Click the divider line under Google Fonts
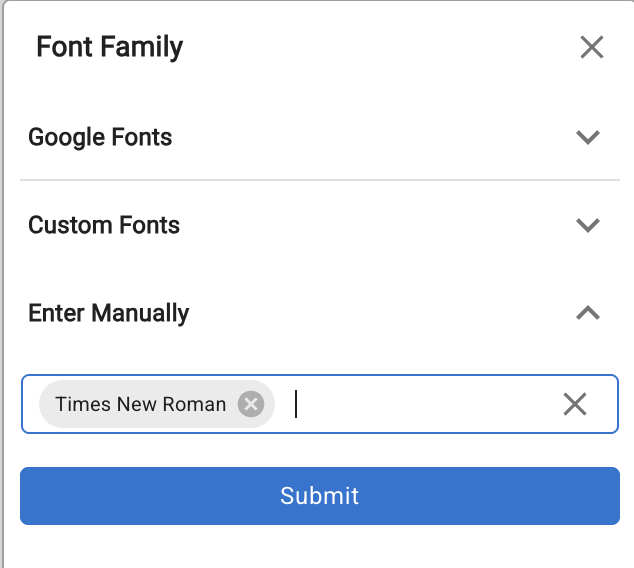Image resolution: width=634 pixels, height=568 pixels. pos(320,180)
